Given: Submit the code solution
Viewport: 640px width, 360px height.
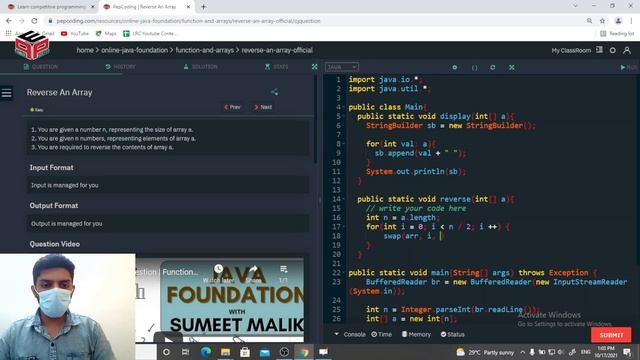Looking at the screenshot, I should tap(611, 335).
